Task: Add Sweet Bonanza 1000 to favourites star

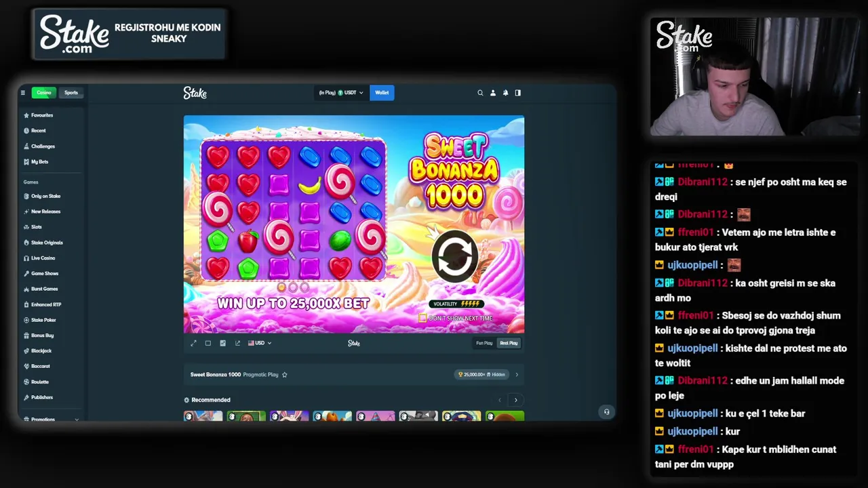Action: pyautogui.click(x=284, y=375)
